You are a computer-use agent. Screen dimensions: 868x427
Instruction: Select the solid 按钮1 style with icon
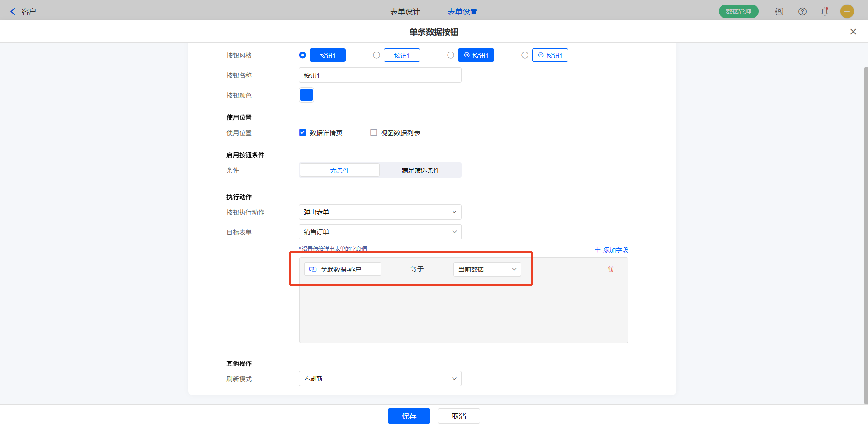click(451, 55)
